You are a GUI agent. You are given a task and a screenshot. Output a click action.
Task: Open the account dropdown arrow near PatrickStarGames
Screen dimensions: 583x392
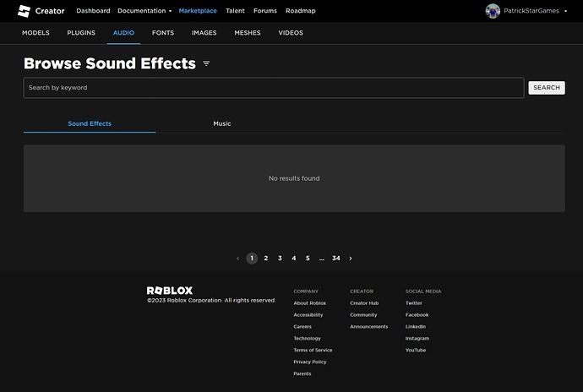tap(565, 11)
